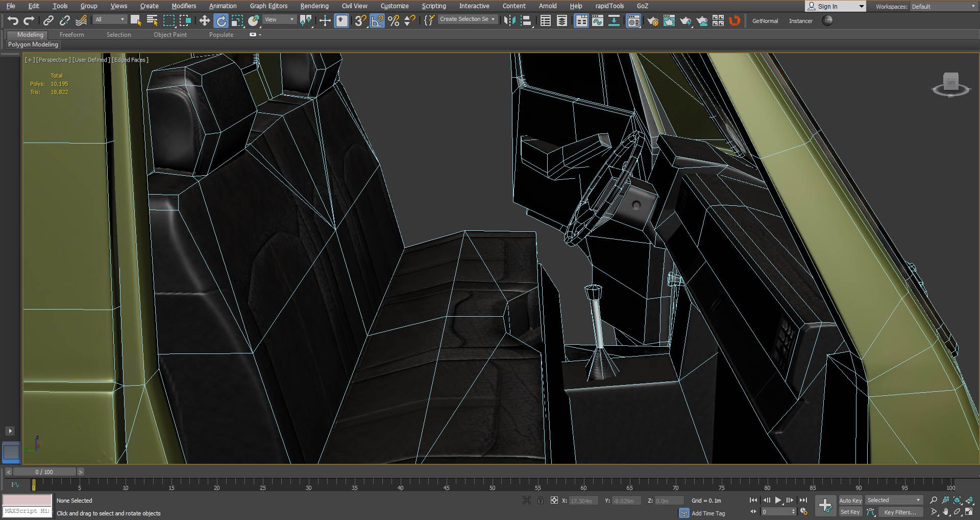
Task: Click the Bind to Space Warp icon
Action: click(81, 20)
